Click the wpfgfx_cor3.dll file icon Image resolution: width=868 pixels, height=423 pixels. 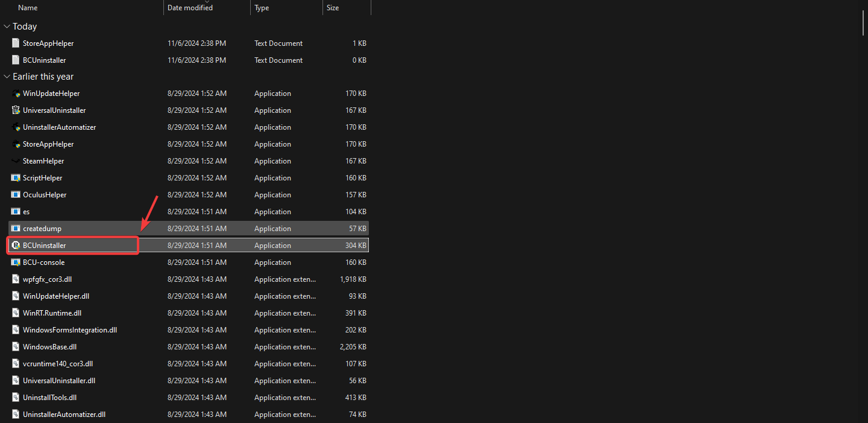(16, 279)
